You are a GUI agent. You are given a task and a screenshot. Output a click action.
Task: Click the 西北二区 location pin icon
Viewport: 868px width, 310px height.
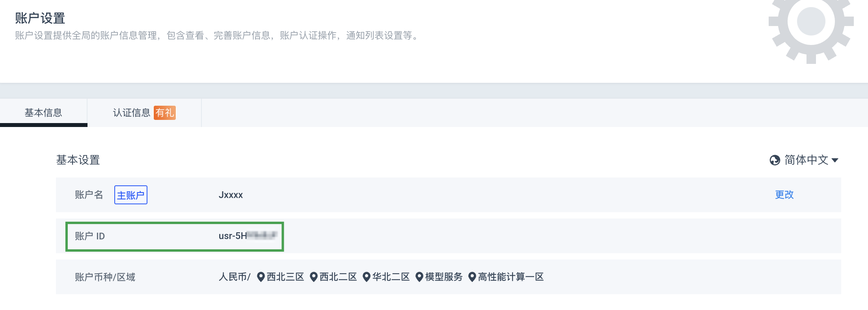(313, 277)
